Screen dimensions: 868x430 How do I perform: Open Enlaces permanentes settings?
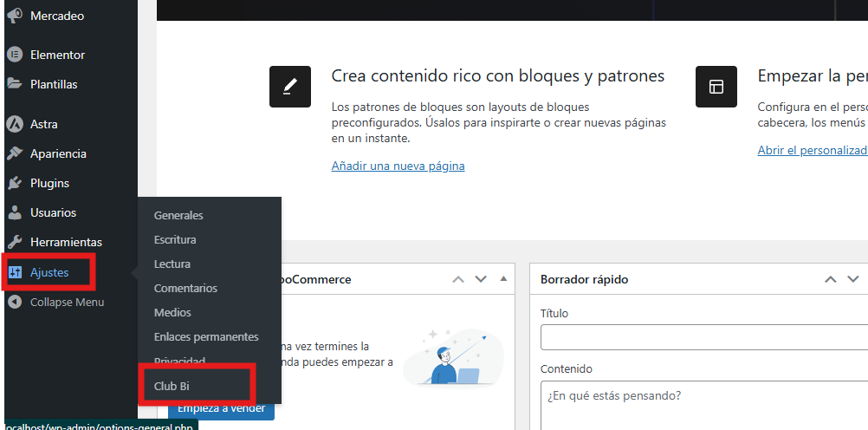(x=206, y=337)
